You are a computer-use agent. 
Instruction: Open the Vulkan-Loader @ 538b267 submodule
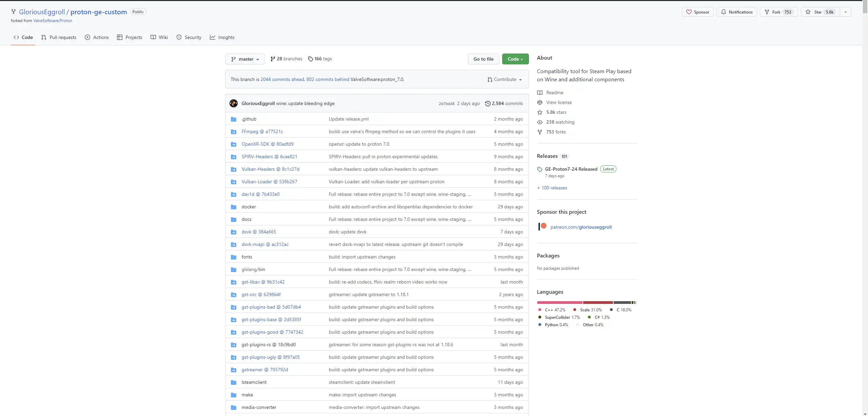click(x=269, y=182)
